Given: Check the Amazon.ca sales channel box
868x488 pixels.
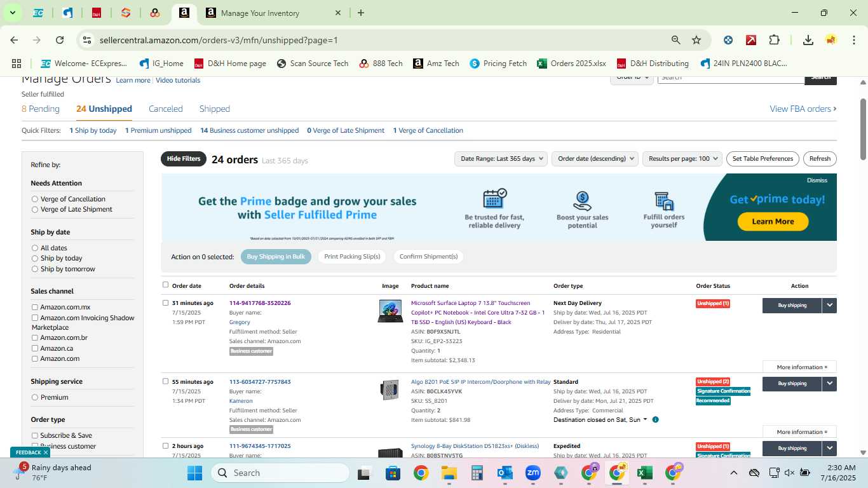Looking at the screenshot, I should (35, 348).
